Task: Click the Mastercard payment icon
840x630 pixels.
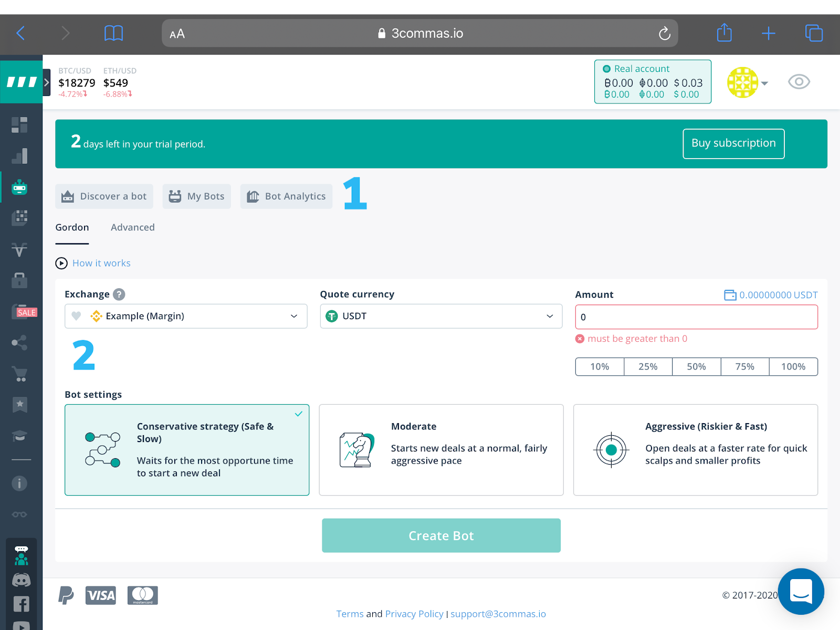Action: (x=143, y=595)
